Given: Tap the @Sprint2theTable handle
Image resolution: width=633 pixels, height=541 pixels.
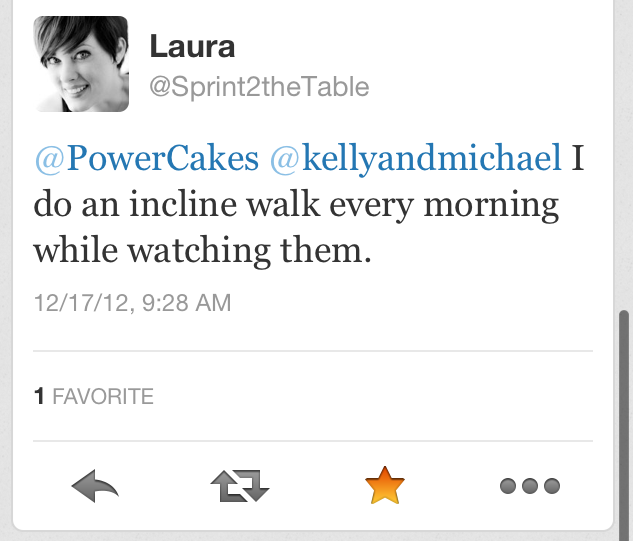Looking at the screenshot, I should tap(259, 87).
